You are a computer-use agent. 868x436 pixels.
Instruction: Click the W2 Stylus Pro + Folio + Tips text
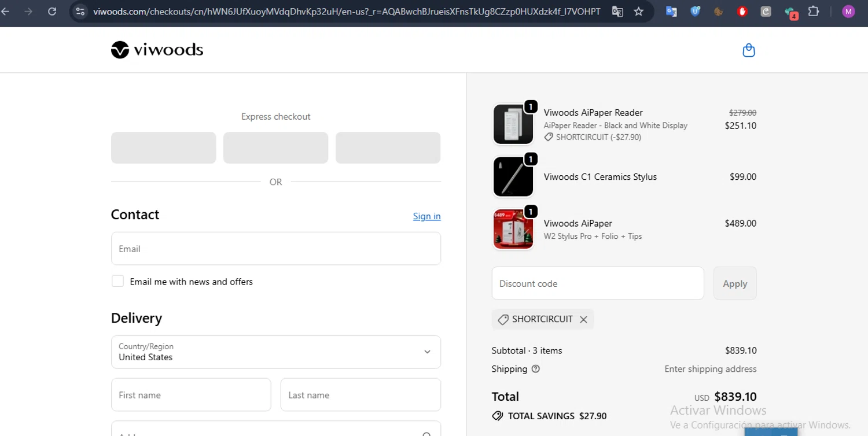593,236
